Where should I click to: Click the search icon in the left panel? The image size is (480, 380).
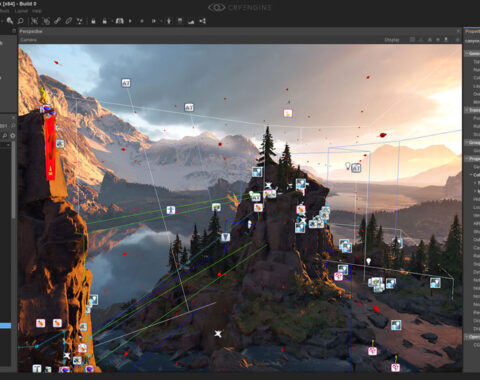click(5, 136)
